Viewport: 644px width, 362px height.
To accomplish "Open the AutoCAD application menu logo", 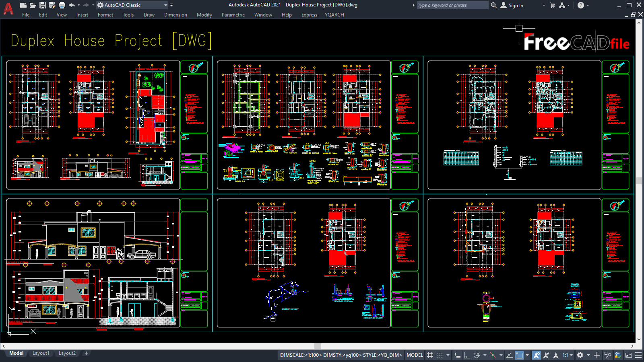I will point(8,8).
